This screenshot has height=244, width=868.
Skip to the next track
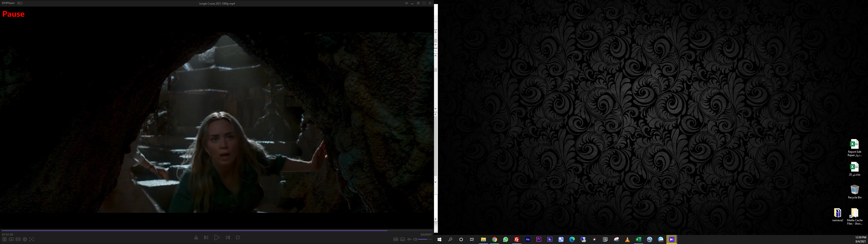pyautogui.click(x=228, y=238)
